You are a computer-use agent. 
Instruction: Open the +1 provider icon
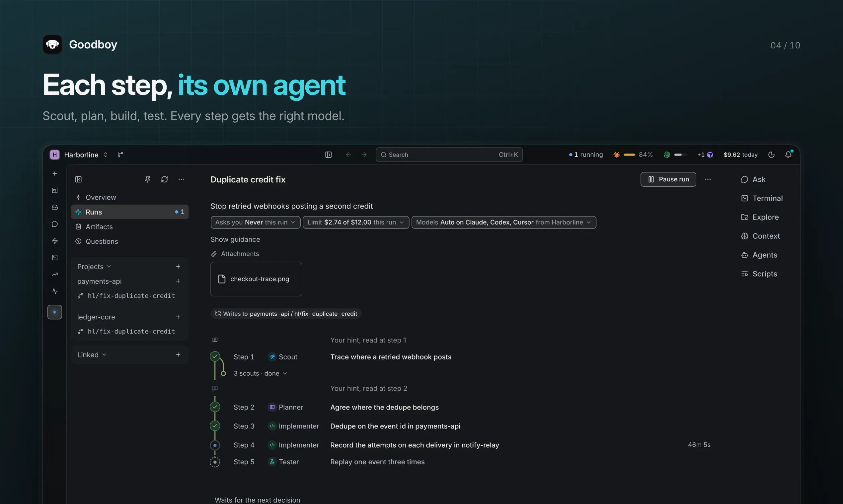pos(705,155)
